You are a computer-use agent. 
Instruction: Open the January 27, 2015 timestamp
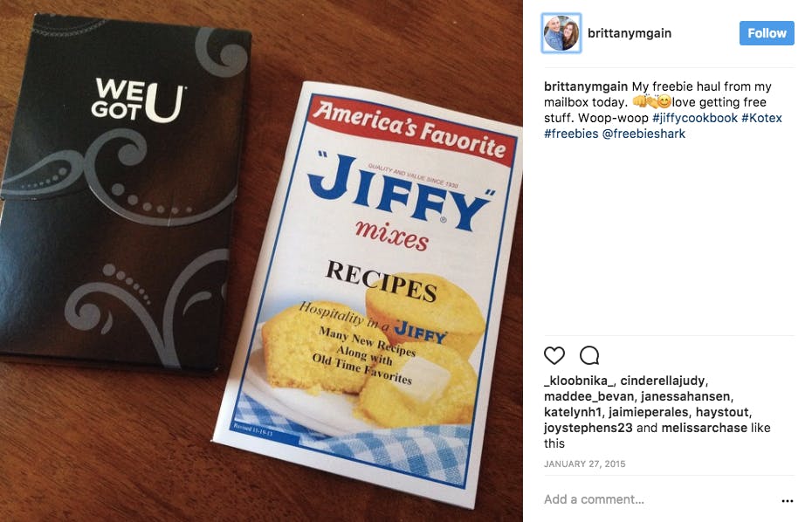click(584, 464)
